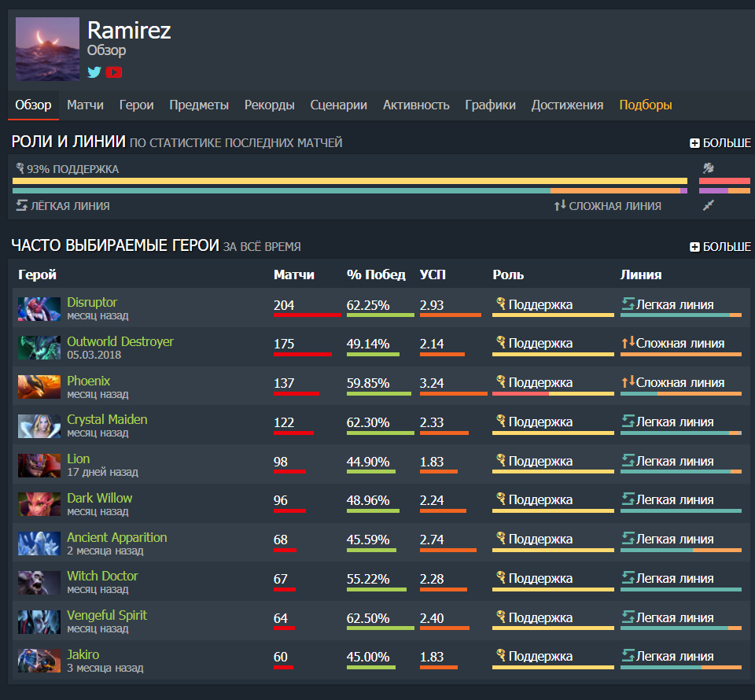
Task: Expand БОЛЬШЕ in Роли и линии section
Action: [x=720, y=143]
